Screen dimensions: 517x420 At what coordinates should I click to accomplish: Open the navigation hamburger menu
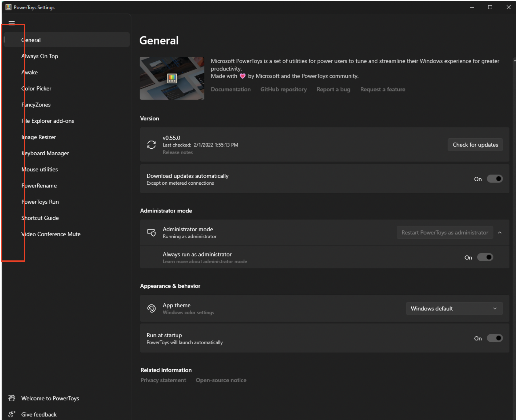point(11,23)
